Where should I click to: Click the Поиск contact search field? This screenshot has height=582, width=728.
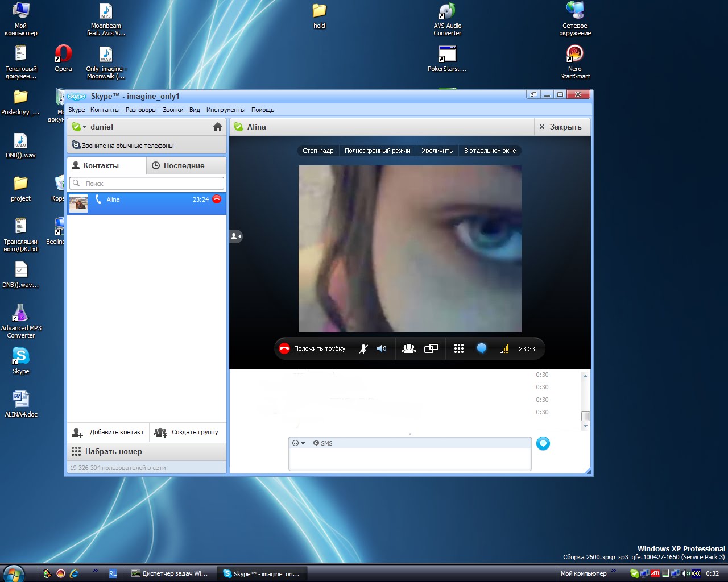click(147, 183)
